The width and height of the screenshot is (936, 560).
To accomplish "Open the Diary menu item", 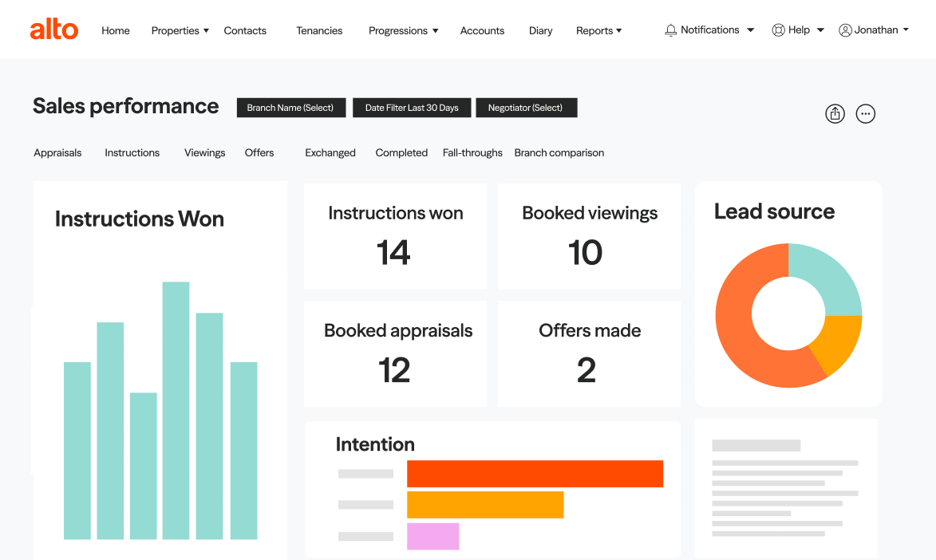I will pos(540,30).
